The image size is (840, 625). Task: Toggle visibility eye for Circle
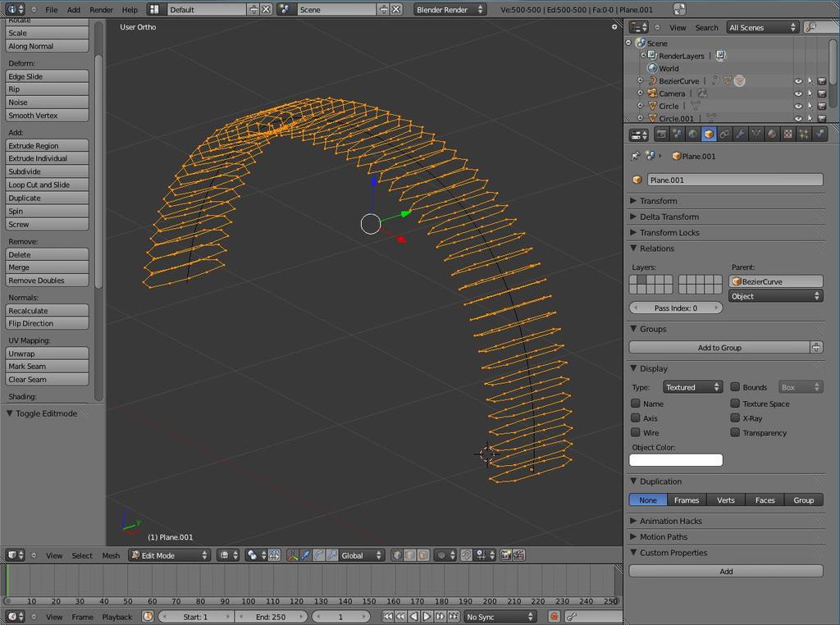click(x=798, y=106)
